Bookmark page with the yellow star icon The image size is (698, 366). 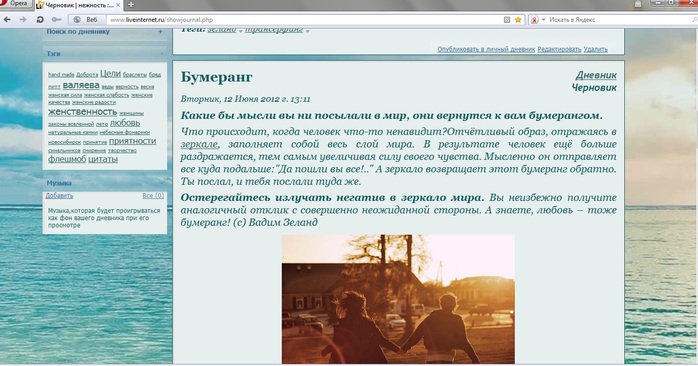518,20
